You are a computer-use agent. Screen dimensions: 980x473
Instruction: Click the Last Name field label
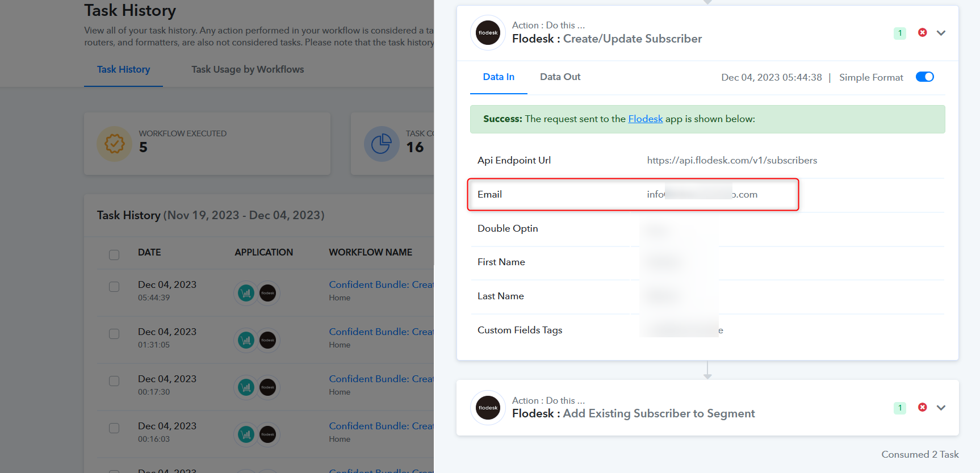501,296
